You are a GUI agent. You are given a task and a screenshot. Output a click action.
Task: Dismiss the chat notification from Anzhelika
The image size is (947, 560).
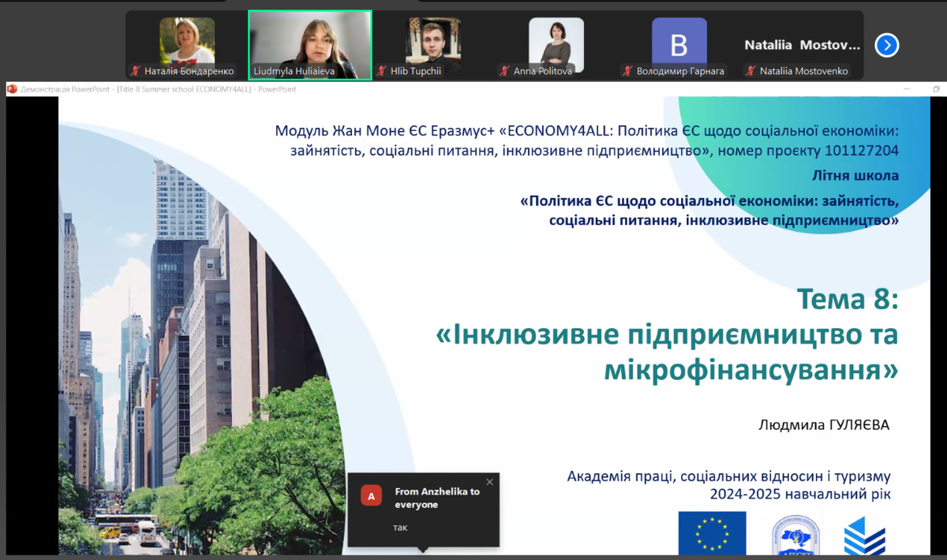(489, 482)
